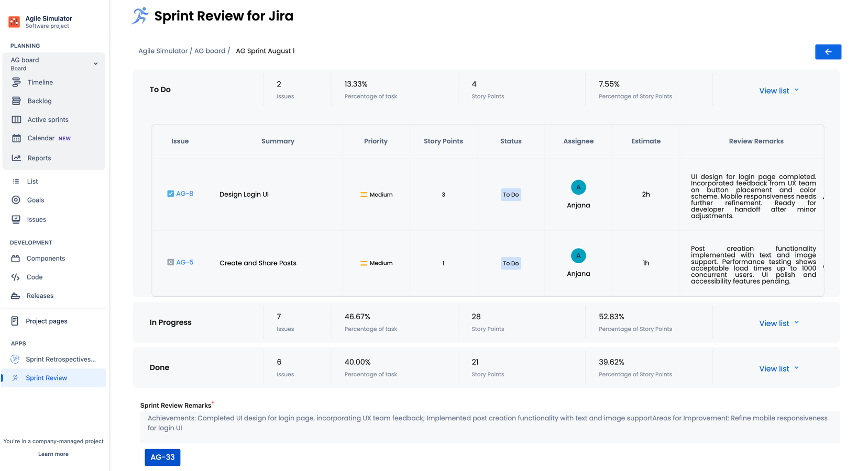Click the Reports chart icon
Screen dimensions: 868x471
coord(16,158)
